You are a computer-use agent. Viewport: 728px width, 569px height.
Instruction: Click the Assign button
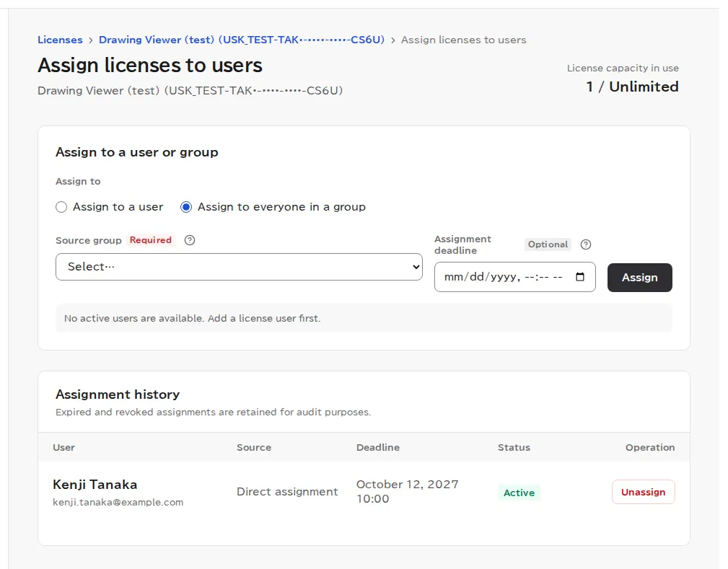tap(639, 278)
